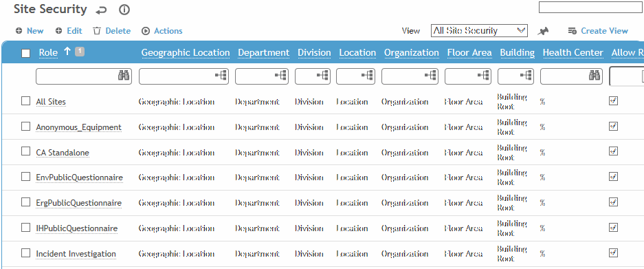Click Create View link

click(598, 31)
